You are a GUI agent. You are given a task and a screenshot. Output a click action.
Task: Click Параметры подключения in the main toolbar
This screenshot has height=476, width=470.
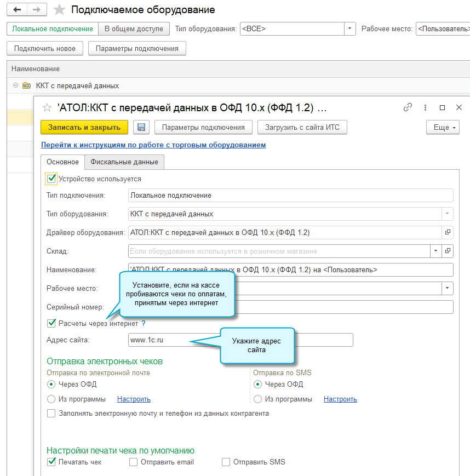pyautogui.click(x=137, y=49)
